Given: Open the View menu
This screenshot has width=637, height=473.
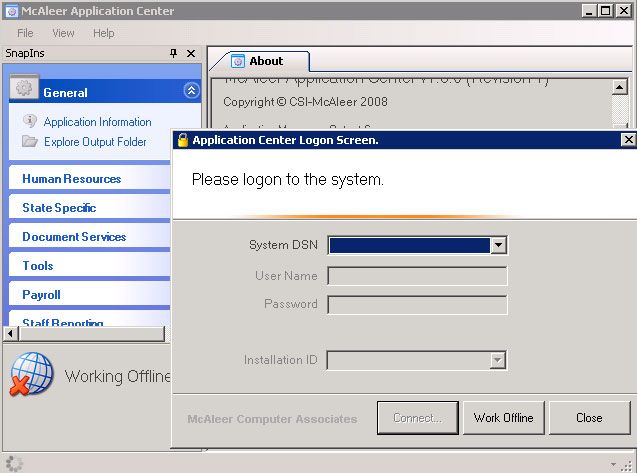Looking at the screenshot, I should coord(63,33).
